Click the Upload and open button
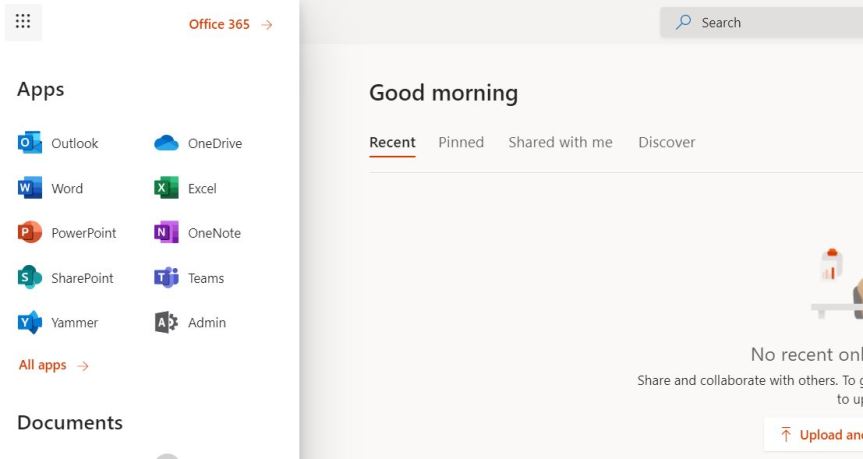The height and width of the screenshot is (459, 863). (820, 435)
